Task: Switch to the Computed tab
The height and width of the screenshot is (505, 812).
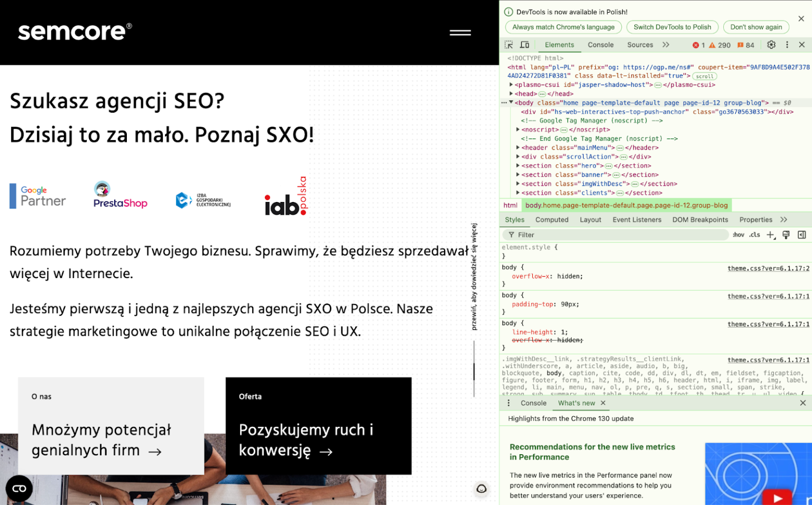Action: [552, 219]
